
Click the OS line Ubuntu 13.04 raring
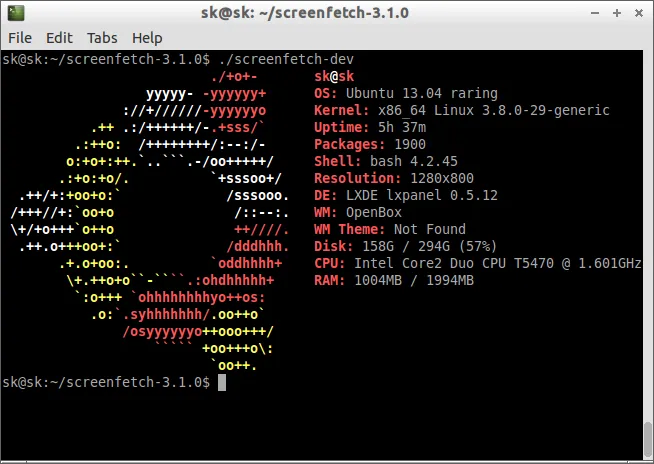tap(406, 93)
